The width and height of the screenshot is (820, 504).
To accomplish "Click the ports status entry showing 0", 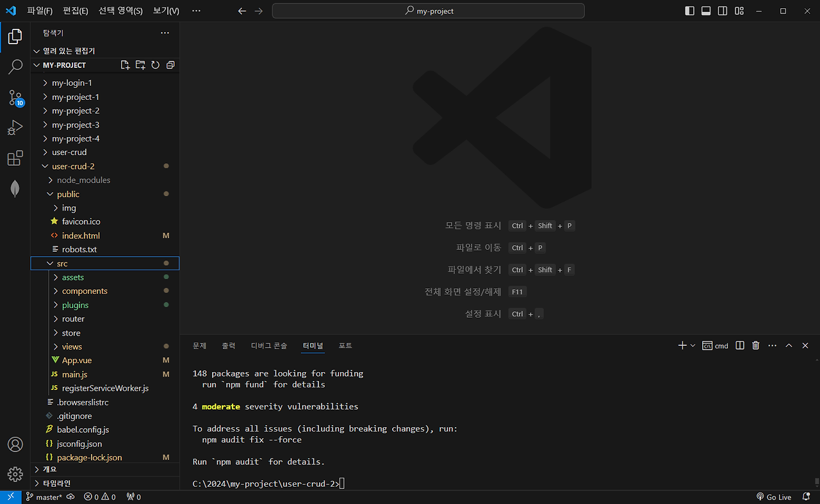I will (x=134, y=497).
